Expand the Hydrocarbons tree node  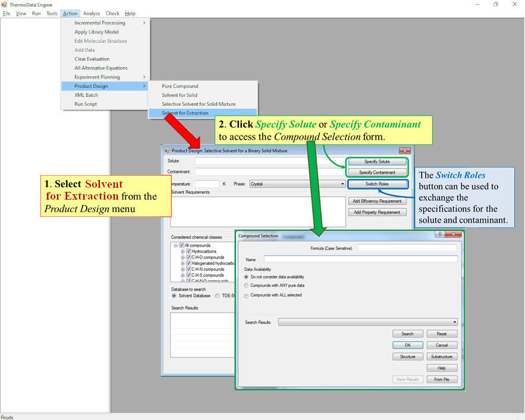click(183, 251)
